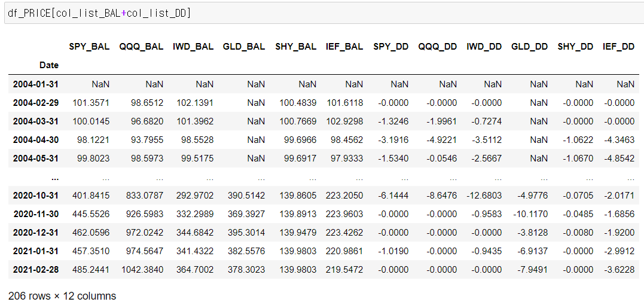Click SPY_BAL value 401.8415
The width and height of the screenshot is (644, 308).
click(x=91, y=196)
